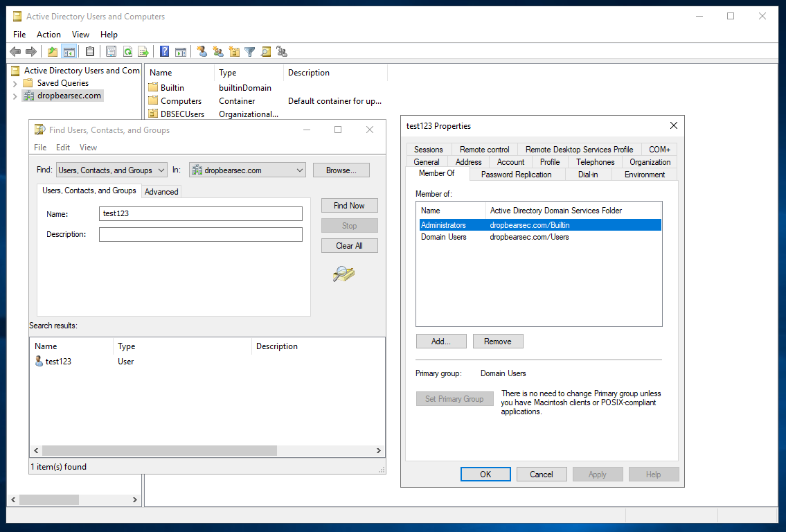The image size is (786, 532).
Task: Open the Edit menu in the Find dialog
Action: (62, 148)
